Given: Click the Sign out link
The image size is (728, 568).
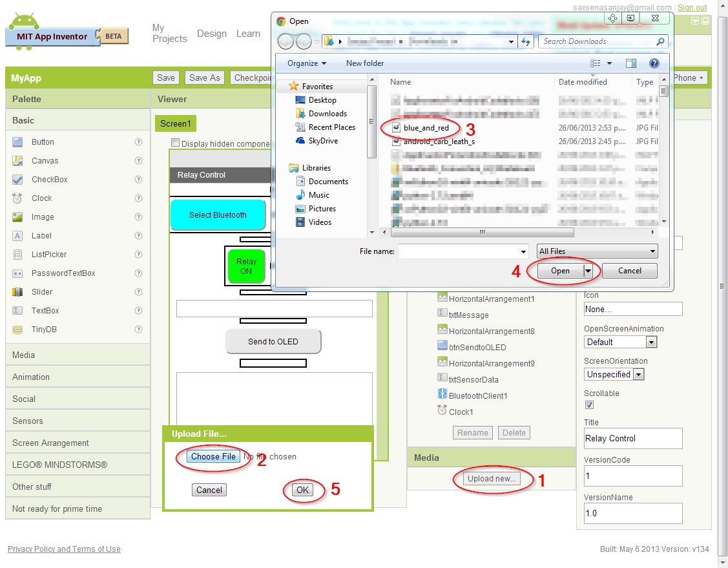Looking at the screenshot, I should 692,8.
